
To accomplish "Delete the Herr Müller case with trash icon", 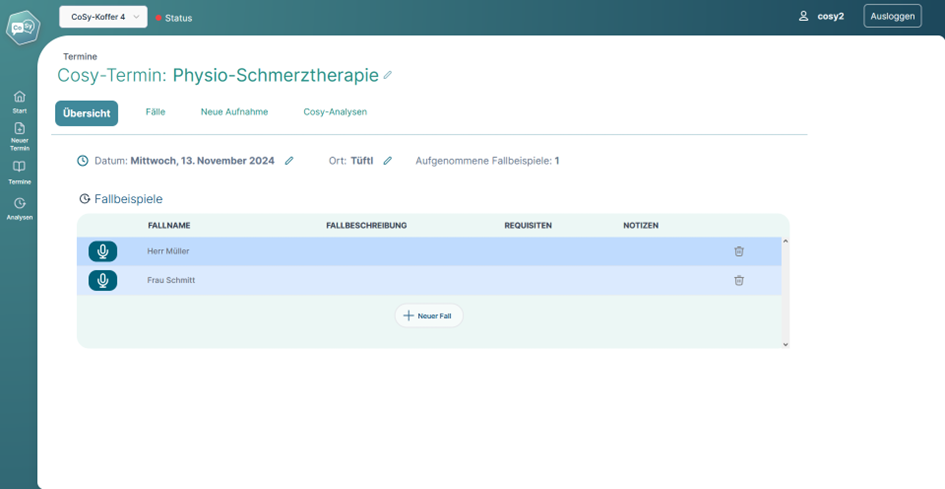I will (739, 252).
